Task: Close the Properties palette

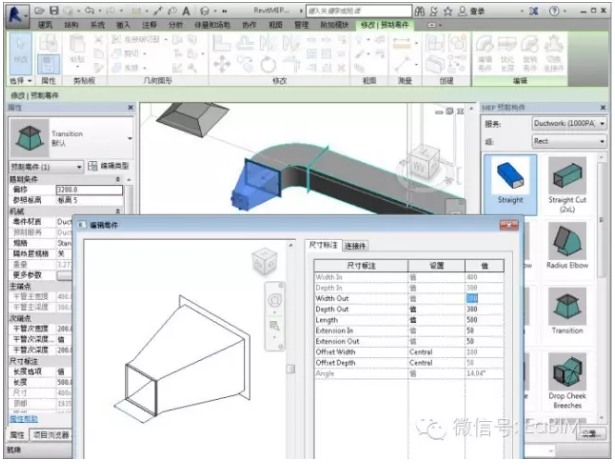Action: [x=131, y=107]
